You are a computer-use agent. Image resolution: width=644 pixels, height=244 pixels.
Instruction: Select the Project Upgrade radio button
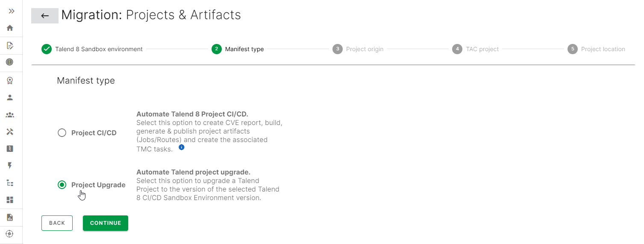[62, 185]
